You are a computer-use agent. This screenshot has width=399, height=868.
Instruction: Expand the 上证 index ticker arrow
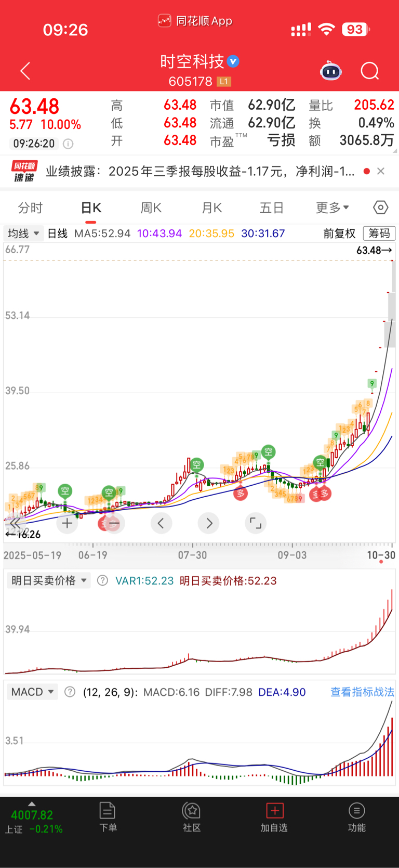coord(32,804)
